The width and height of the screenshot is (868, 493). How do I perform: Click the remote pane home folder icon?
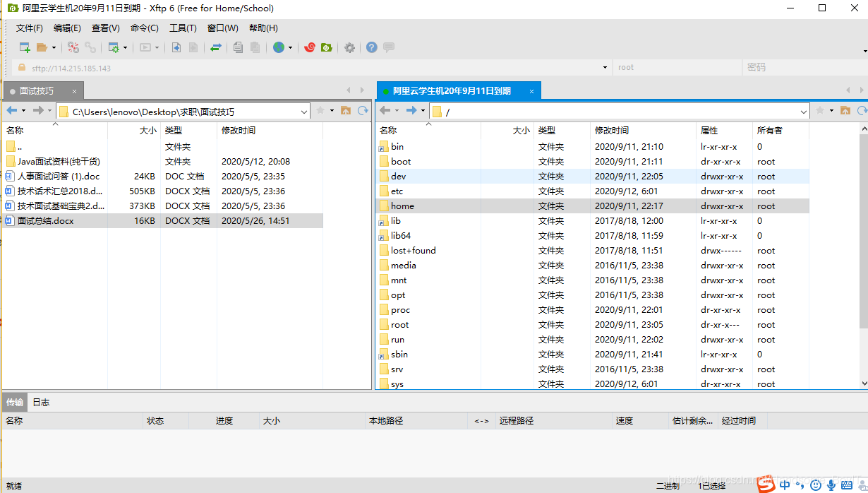[x=845, y=111]
